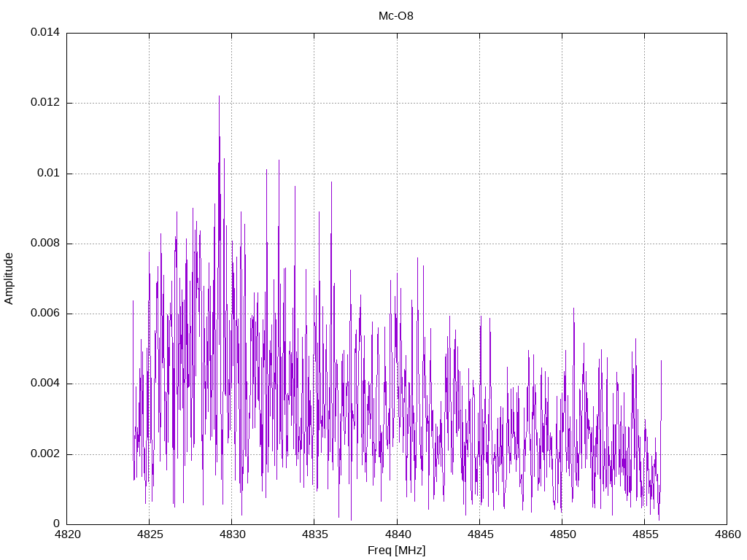
Task: Click y-axis tick label 0.01
Action: click(49, 173)
